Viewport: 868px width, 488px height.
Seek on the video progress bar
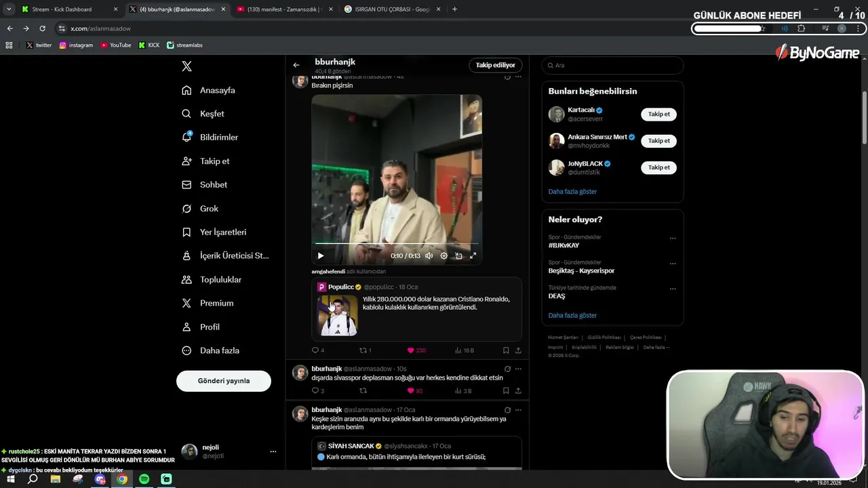[397, 243]
